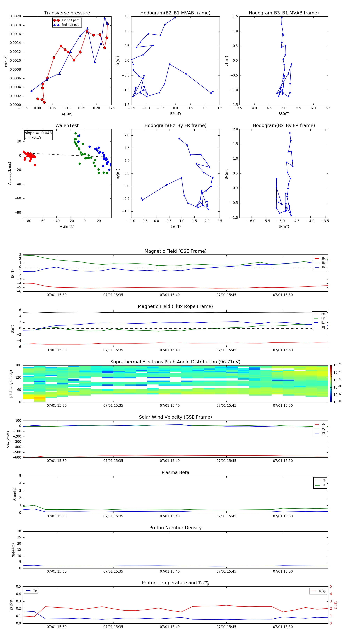Screen dimensions: 351x644
Task: Click the Proton Temperature and Te/Tp title
Action: 175,583
